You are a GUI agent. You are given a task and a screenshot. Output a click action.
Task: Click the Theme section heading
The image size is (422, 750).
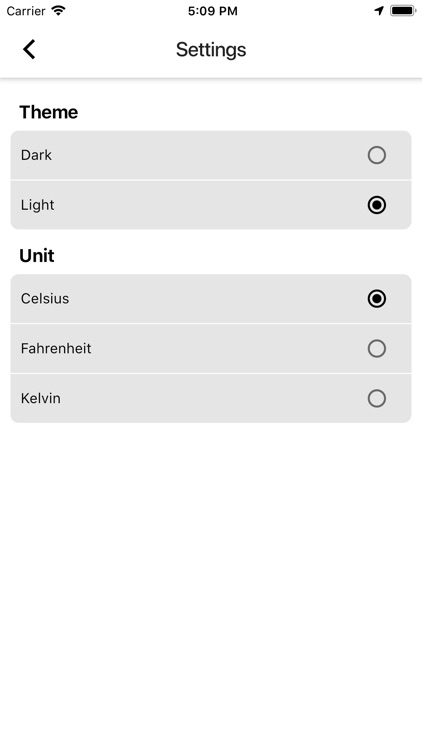tap(49, 112)
